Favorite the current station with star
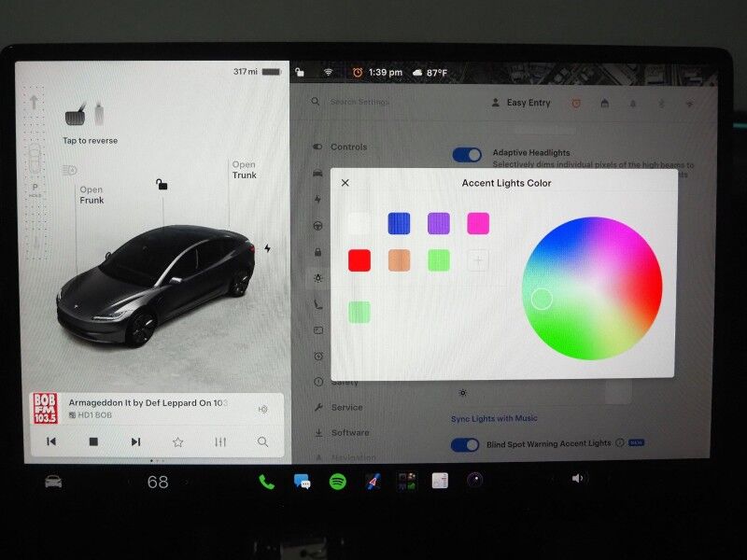The width and height of the screenshot is (747, 560). point(177,441)
